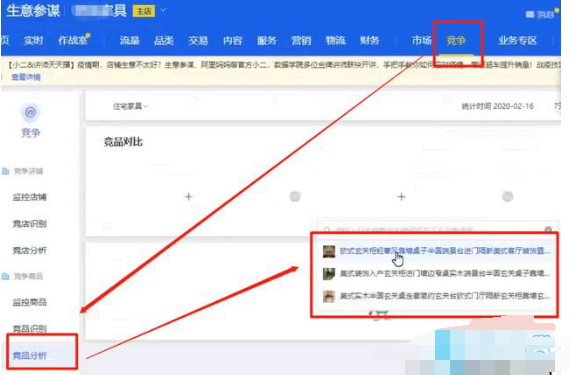Click the 生意参谋 logo
The width and height of the screenshot is (570, 375).
pos(33,11)
